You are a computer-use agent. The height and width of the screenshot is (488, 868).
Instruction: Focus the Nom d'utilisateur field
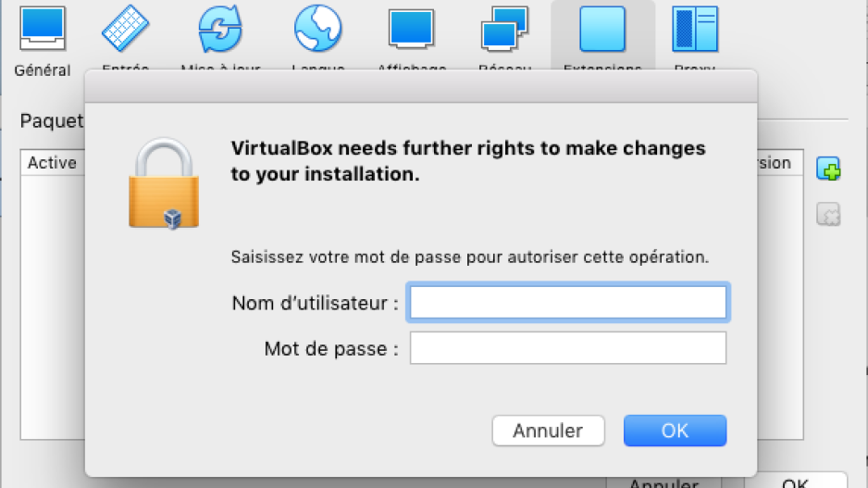[568, 303]
